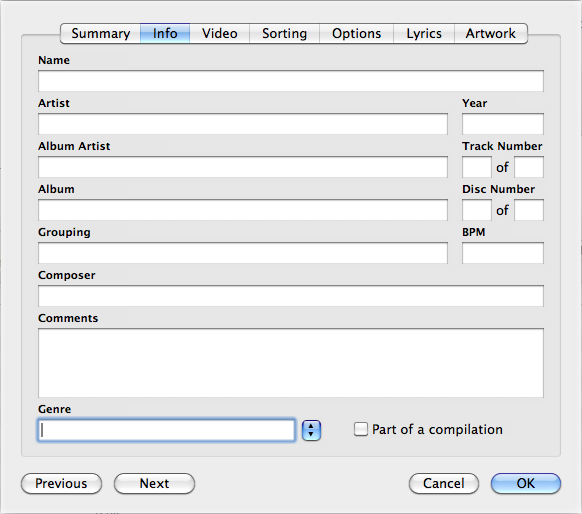Open the Genre dropdown arrows
Image resolution: width=582 pixels, height=514 pixels.
point(311,430)
